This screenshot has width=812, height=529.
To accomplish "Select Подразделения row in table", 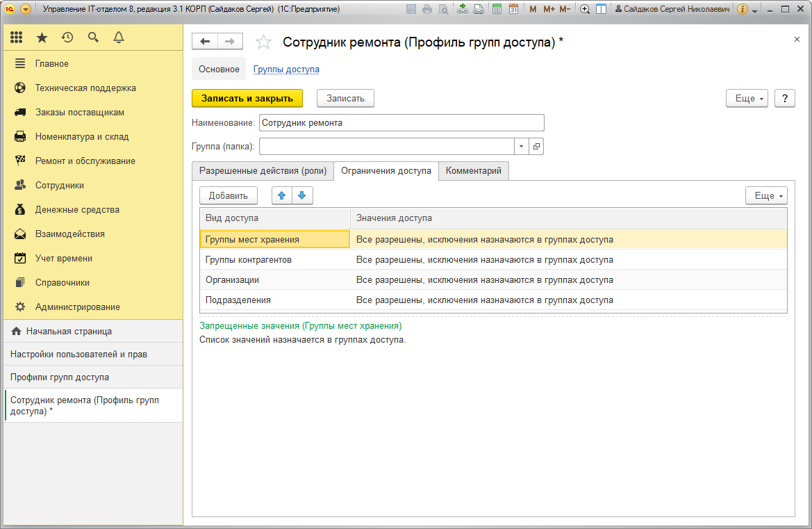I will tap(493, 300).
